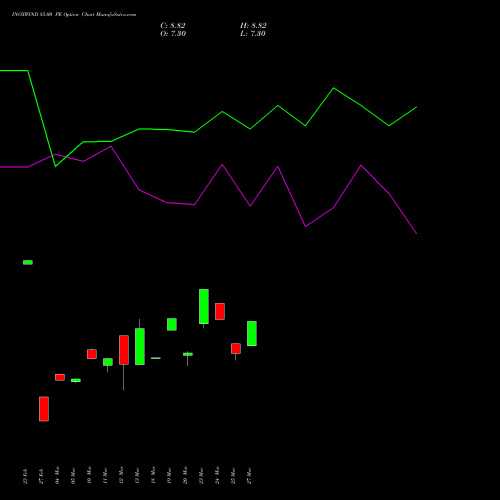Click the 04 Mar date axis label
Viewport: 500px width, 500px height.
pyautogui.click(x=57, y=475)
